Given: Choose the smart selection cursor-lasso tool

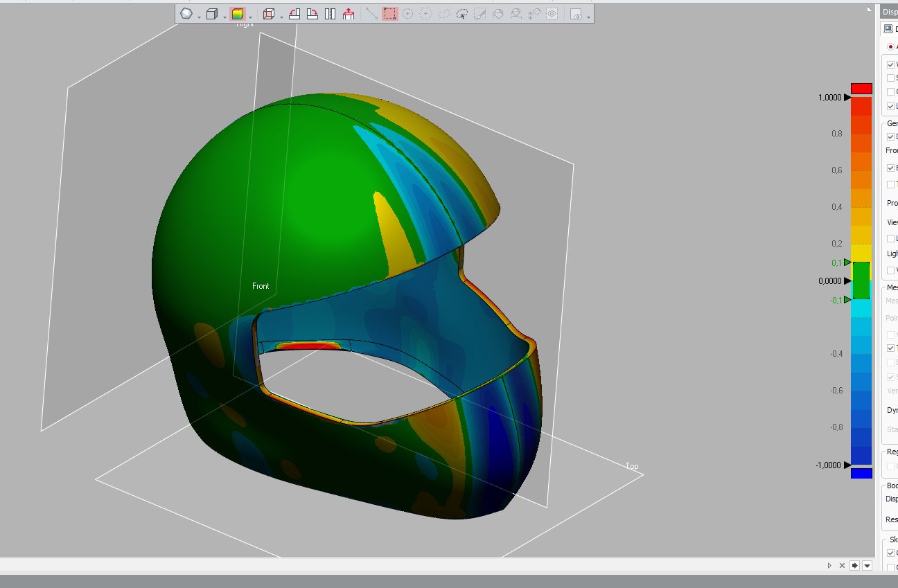Looking at the screenshot, I should 462,14.
